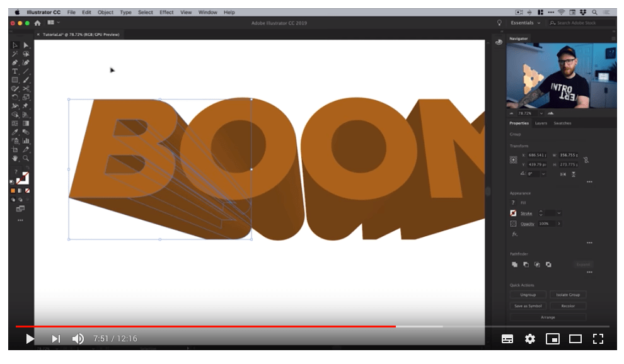This screenshot has height=364, width=624.
Task: Go to Illustrator home screen icon
Action: tap(37, 23)
